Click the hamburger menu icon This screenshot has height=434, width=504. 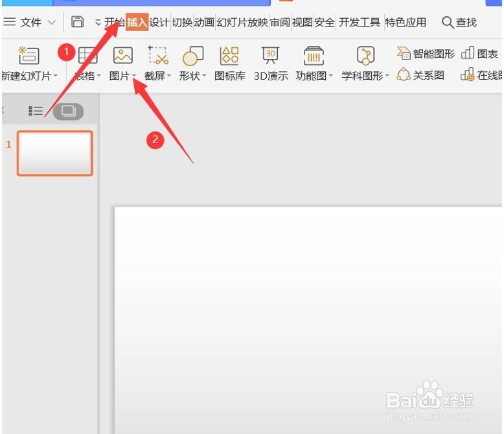9,22
